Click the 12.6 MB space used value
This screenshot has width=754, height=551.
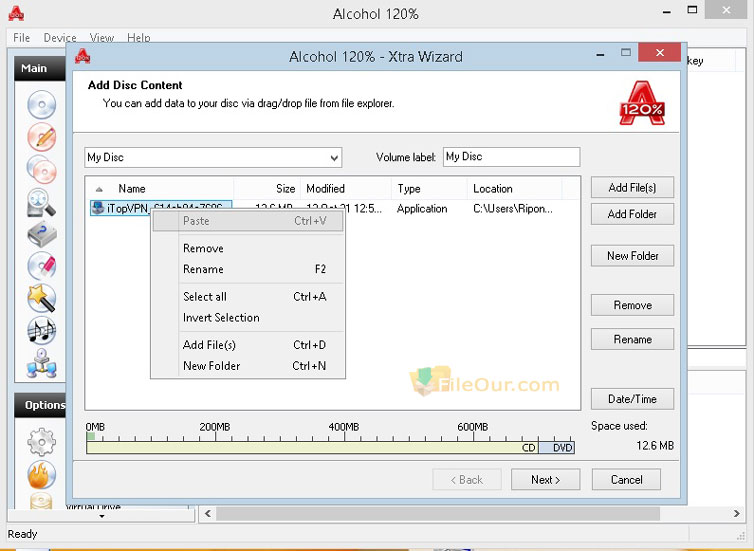(x=655, y=446)
